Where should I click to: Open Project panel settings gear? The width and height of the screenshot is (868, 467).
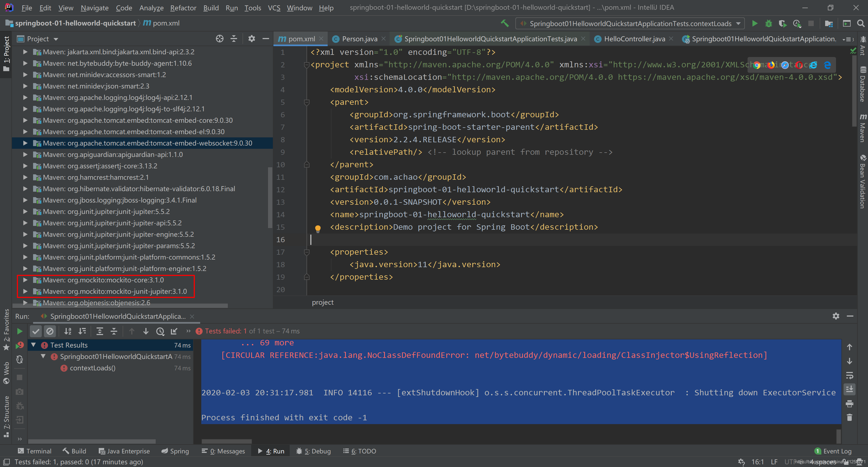[x=251, y=39]
